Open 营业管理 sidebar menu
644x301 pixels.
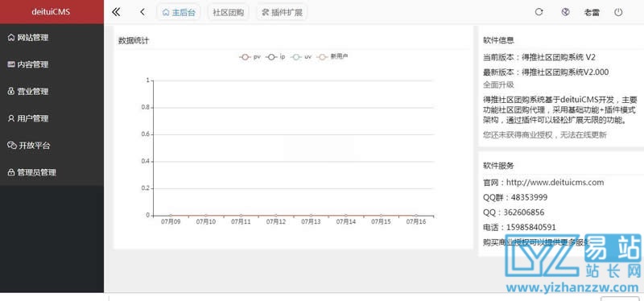(52, 92)
